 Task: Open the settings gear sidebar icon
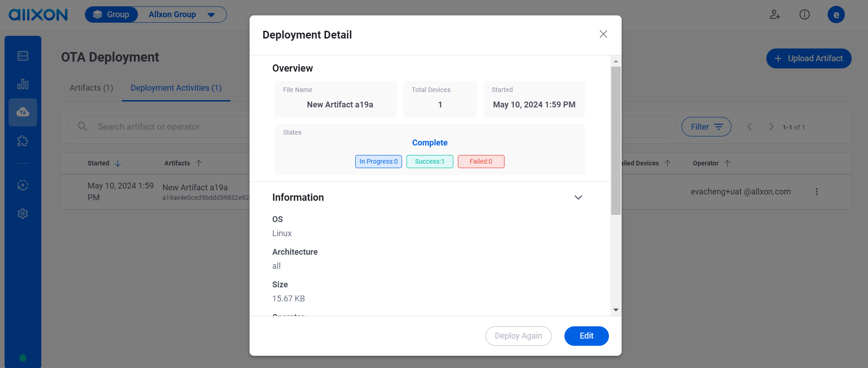[x=23, y=213]
